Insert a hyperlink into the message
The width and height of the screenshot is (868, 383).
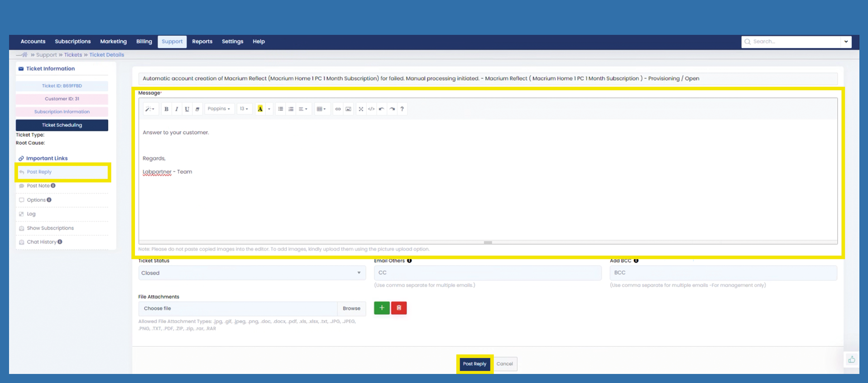[x=338, y=109]
